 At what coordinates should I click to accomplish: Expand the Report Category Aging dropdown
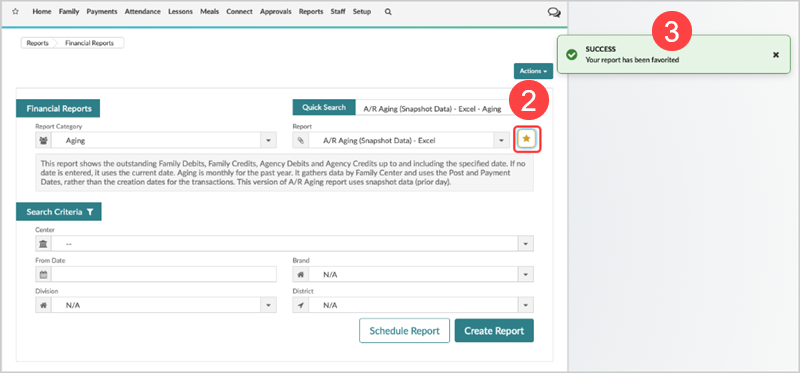pyautogui.click(x=268, y=140)
